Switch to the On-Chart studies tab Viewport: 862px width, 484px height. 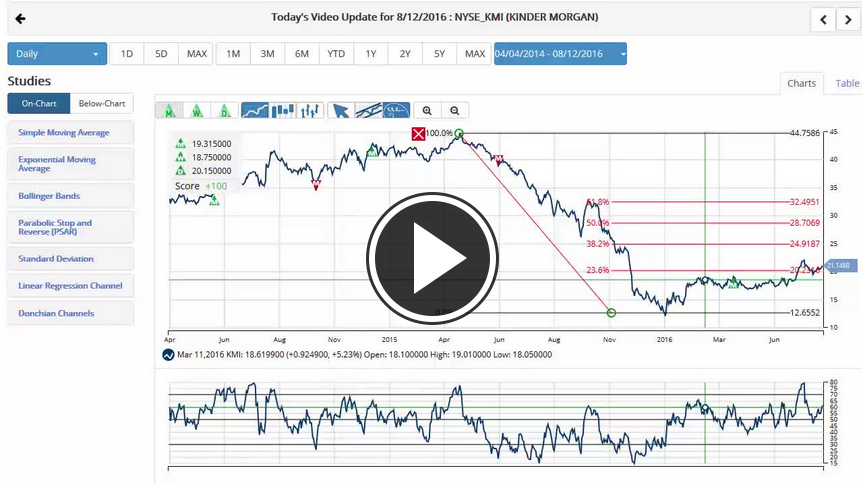point(39,103)
